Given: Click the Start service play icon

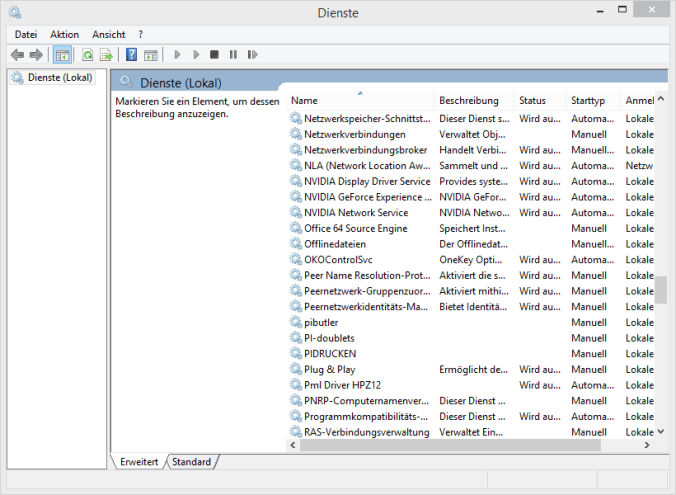Looking at the screenshot, I should [x=177, y=55].
